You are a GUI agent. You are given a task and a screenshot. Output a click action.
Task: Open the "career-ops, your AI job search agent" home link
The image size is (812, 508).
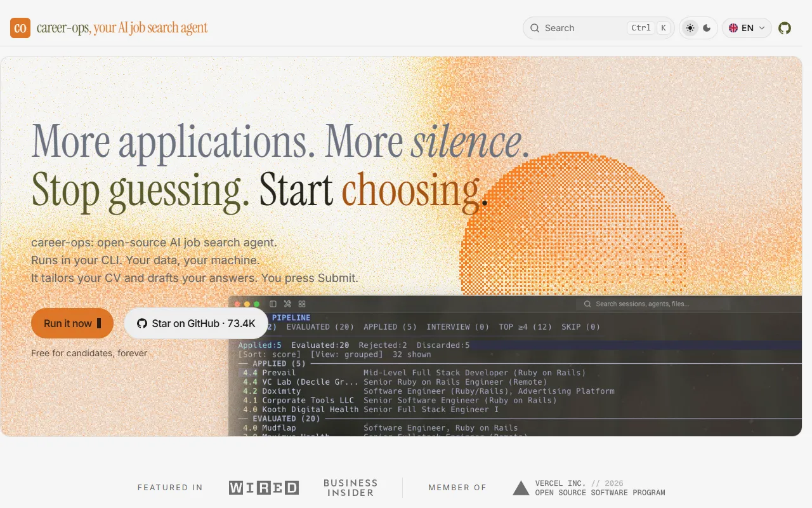(109, 28)
